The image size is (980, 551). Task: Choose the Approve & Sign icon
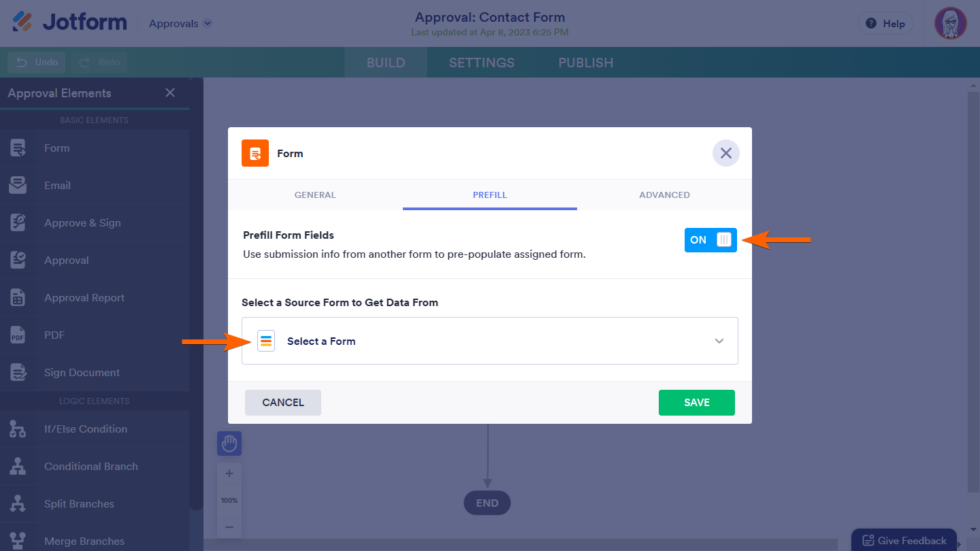18,223
